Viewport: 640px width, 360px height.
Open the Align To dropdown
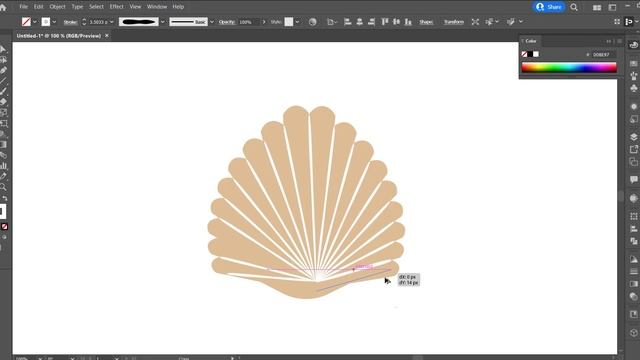click(332, 22)
